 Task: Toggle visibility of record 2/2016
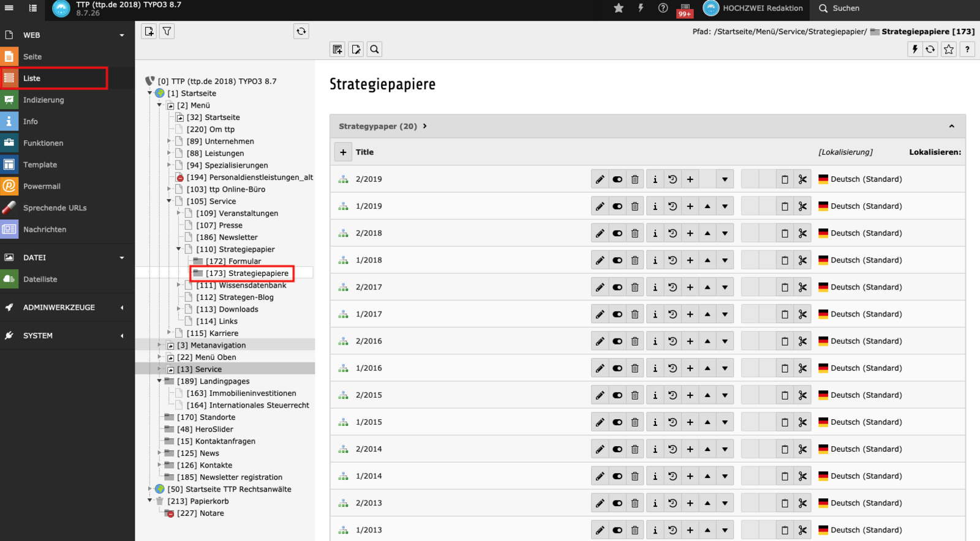tap(617, 341)
